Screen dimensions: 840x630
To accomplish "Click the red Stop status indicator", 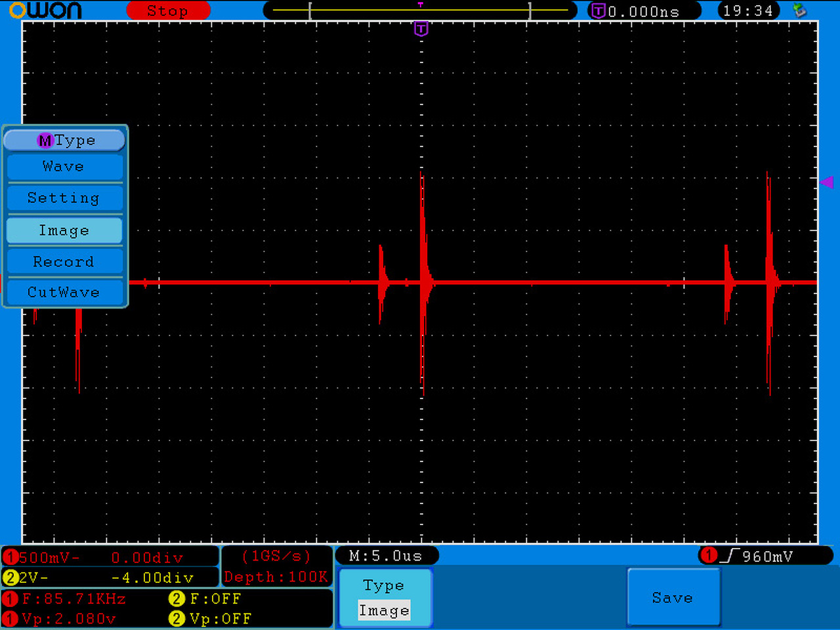I will point(168,10).
